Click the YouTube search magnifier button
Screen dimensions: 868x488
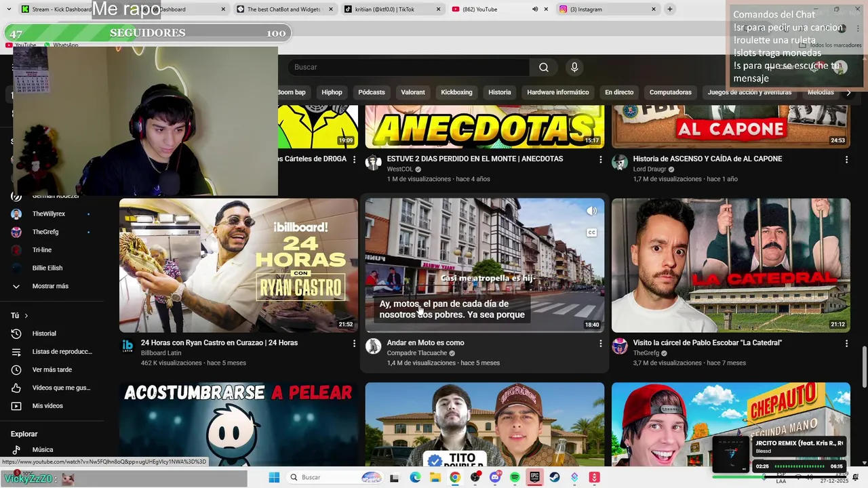(x=544, y=67)
